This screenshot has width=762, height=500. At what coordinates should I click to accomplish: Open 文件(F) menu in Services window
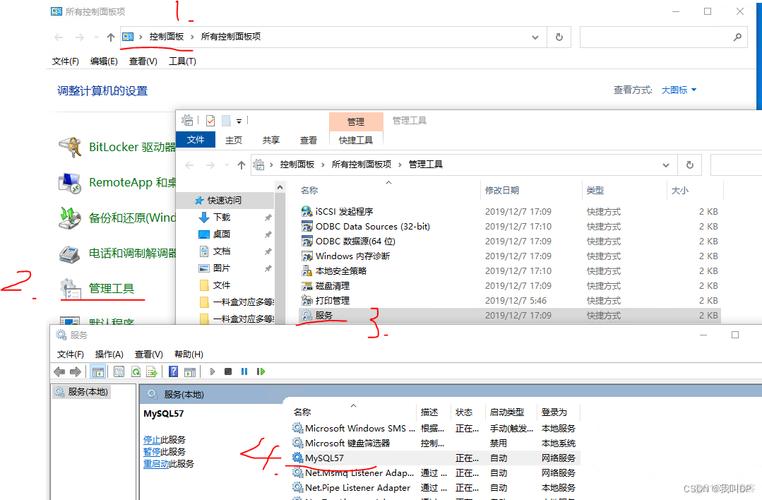click(x=70, y=354)
